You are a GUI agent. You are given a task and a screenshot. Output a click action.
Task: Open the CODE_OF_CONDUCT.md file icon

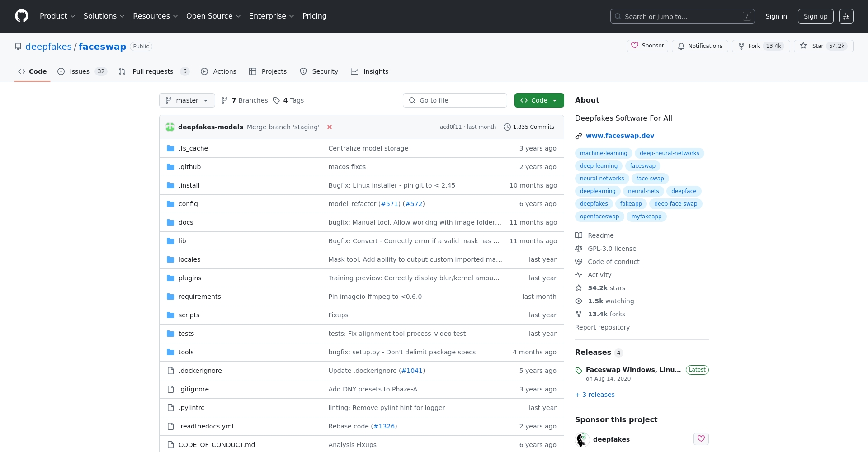click(x=170, y=445)
